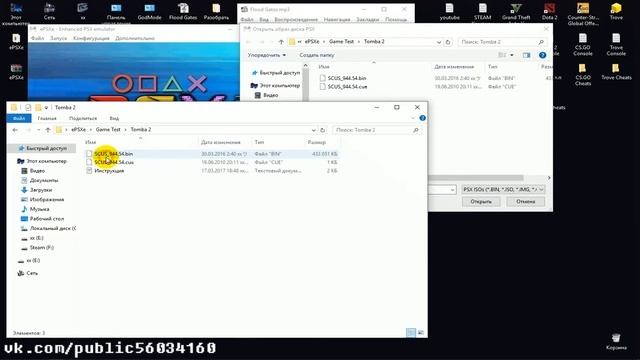Open the Trove Cheats desktop folder
This screenshot has width=640, height=360.
coord(616,71)
